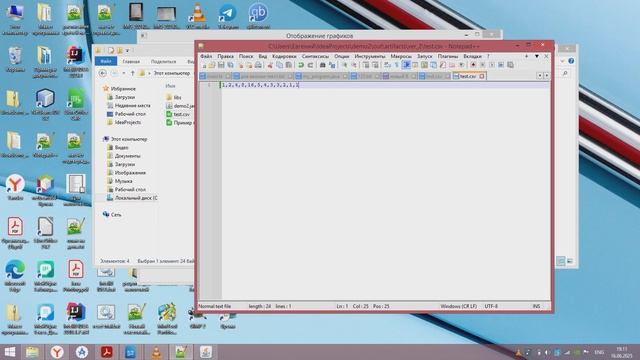Click the Print toolbar icon in Notepad++
The image size is (640, 360).
pyautogui.click(x=258, y=65)
